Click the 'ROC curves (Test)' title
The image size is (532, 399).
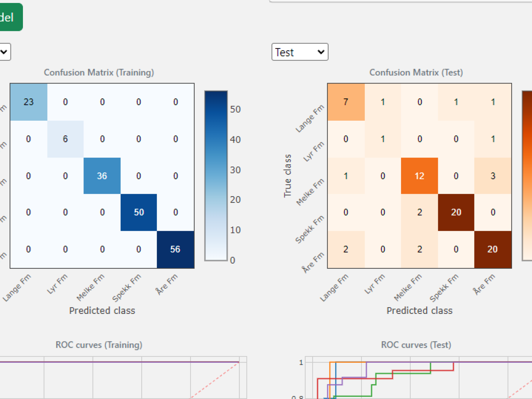click(x=416, y=345)
